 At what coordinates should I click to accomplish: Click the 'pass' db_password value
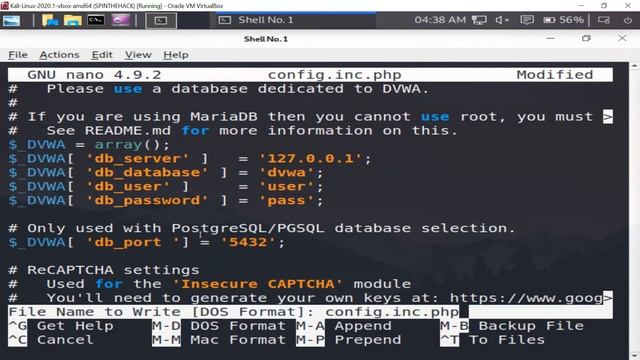287,200
